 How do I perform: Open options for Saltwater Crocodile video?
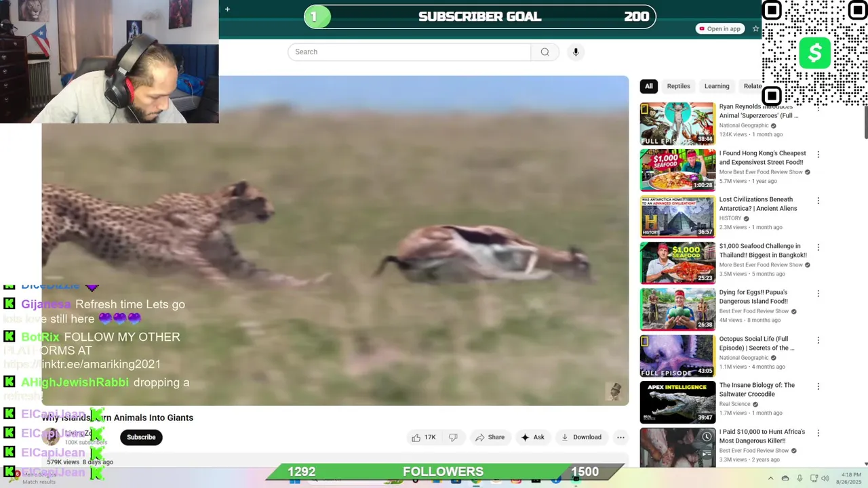pos(818,386)
